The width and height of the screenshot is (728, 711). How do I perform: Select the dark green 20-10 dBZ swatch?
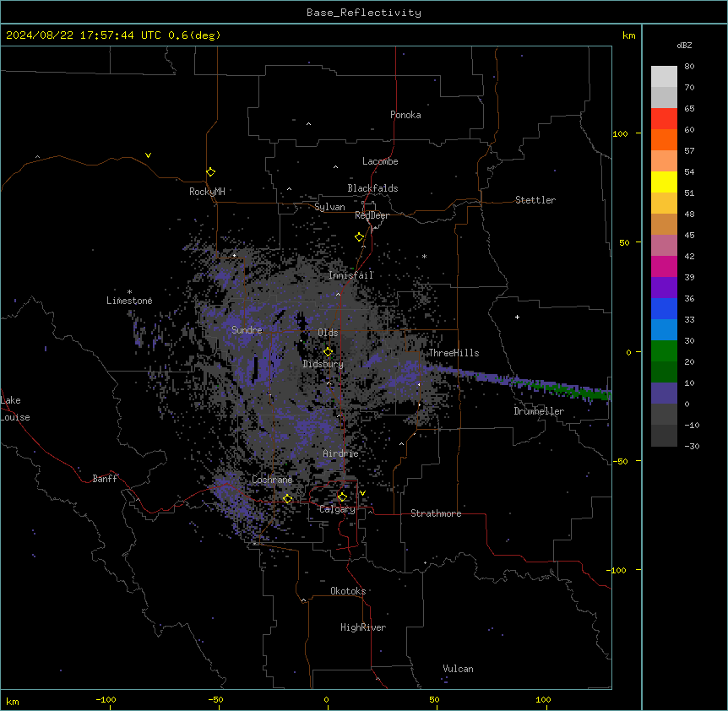[x=664, y=372]
